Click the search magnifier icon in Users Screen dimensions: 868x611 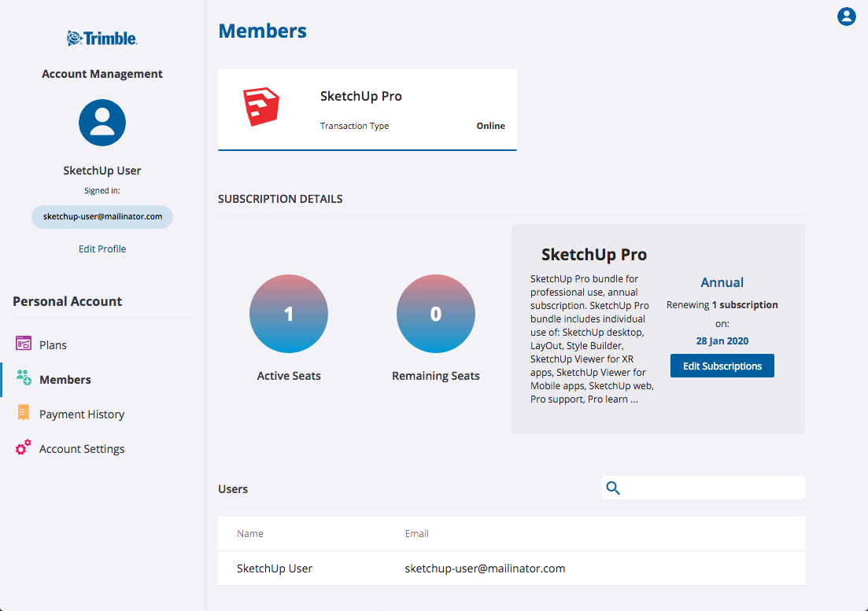pos(613,488)
